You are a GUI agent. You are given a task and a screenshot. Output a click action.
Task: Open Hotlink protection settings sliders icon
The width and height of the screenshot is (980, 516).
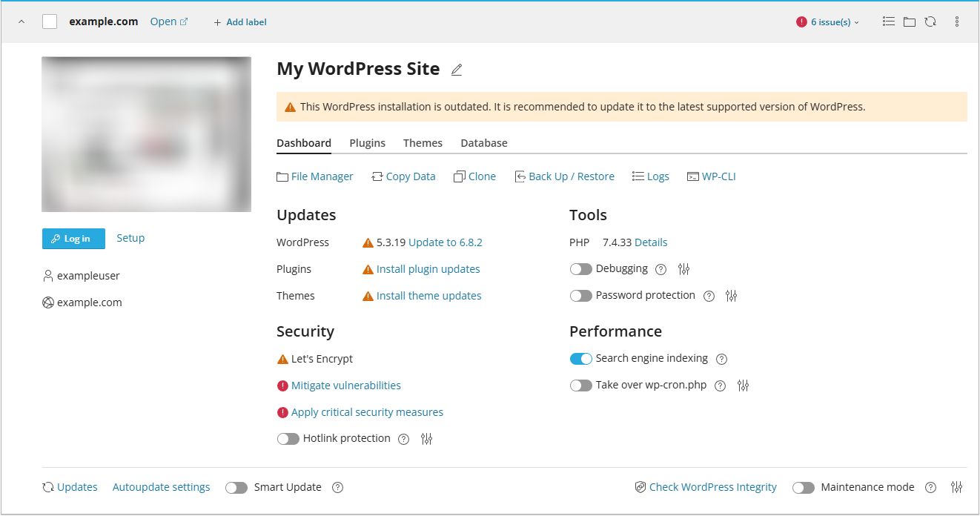pyautogui.click(x=426, y=439)
